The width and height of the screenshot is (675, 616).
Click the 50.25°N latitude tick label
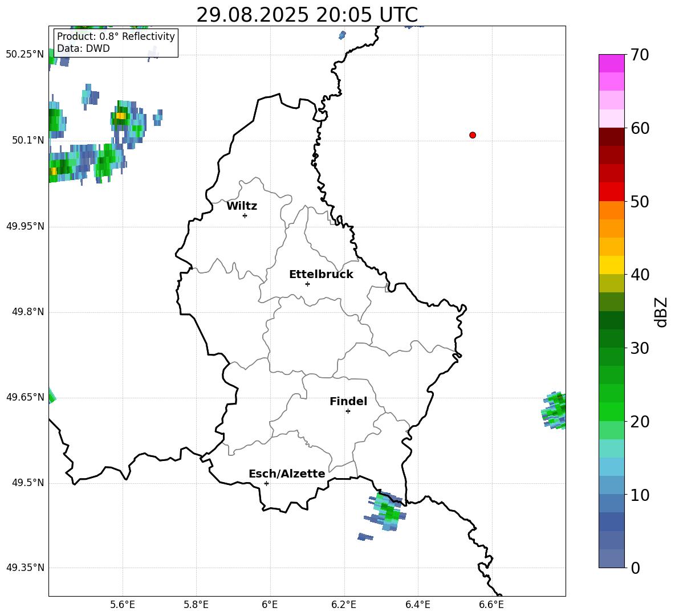(x=25, y=54)
